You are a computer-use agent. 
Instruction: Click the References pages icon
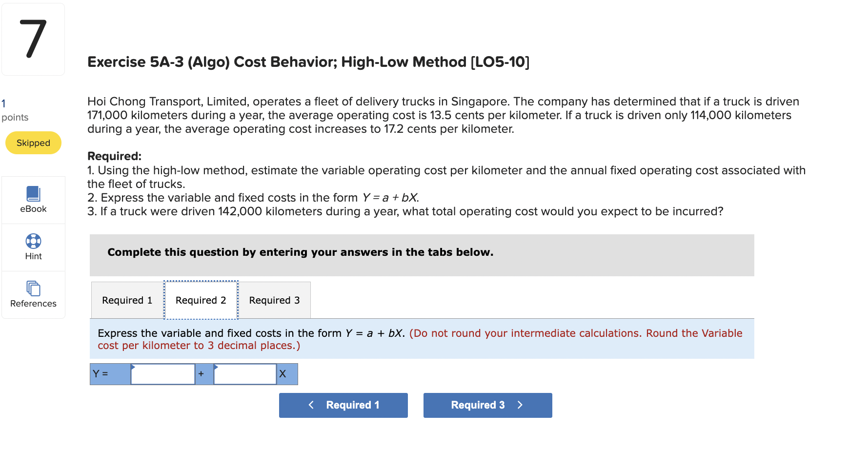[x=33, y=288]
